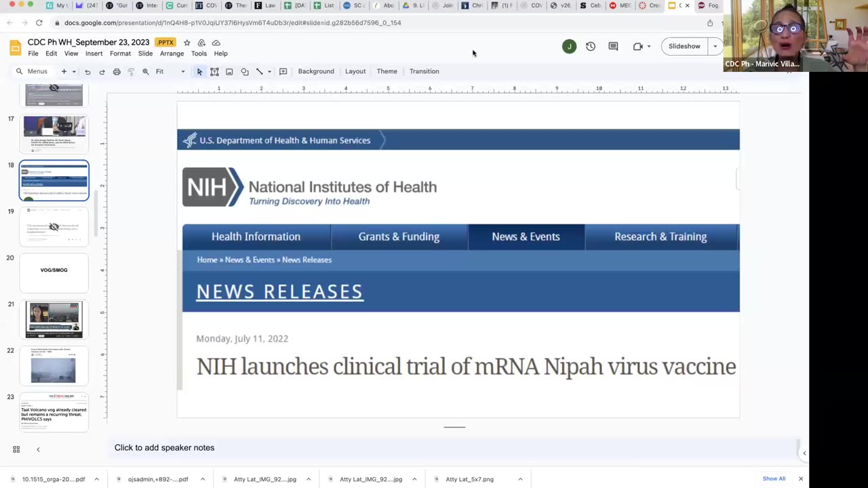
Task: Add a new slide with plus icon
Action: coord(64,71)
